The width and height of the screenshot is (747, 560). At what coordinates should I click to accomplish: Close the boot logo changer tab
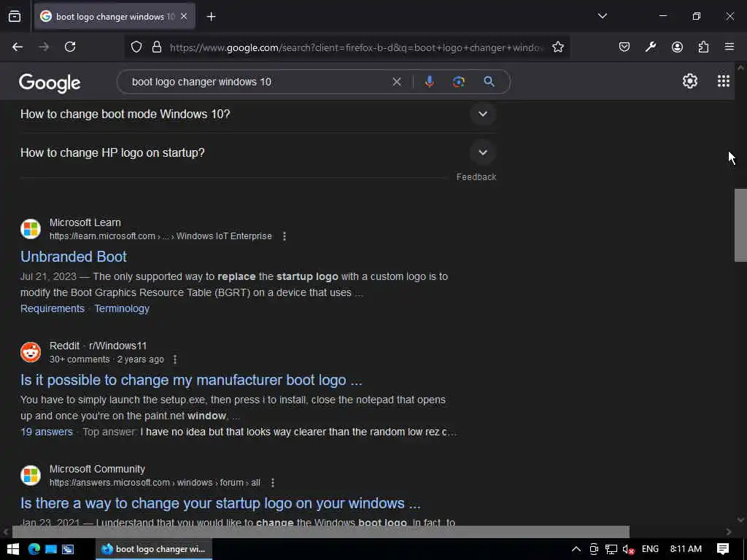(184, 16)
